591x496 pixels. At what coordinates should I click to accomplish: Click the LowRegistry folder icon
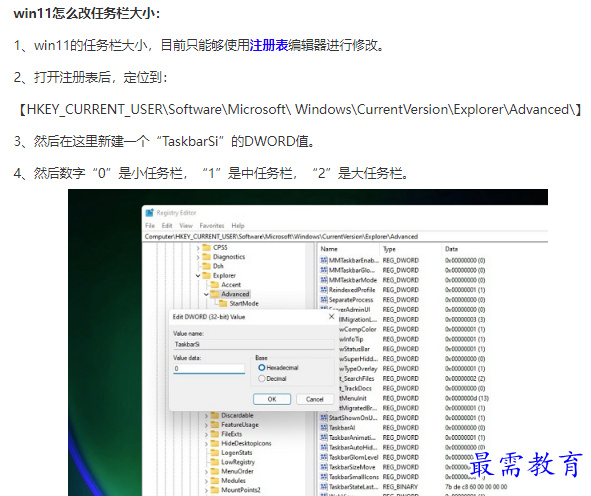[215, 462]
